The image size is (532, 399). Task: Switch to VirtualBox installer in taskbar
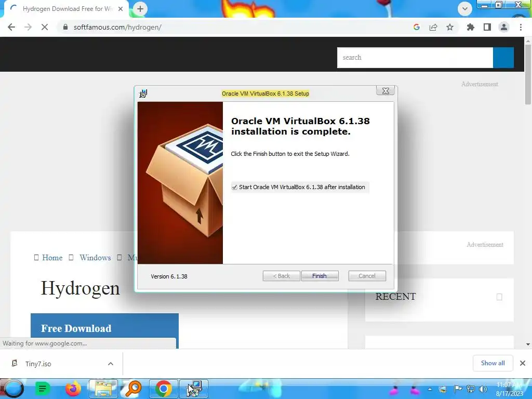click(x=193, y=389)
